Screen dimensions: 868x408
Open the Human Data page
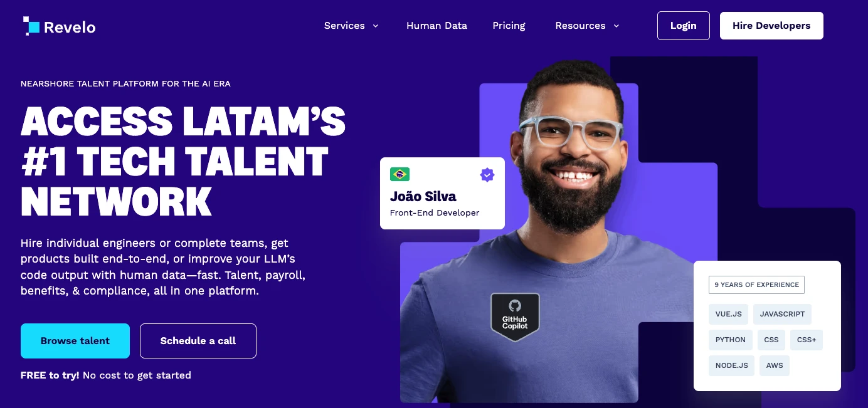[x=437, y=26]
